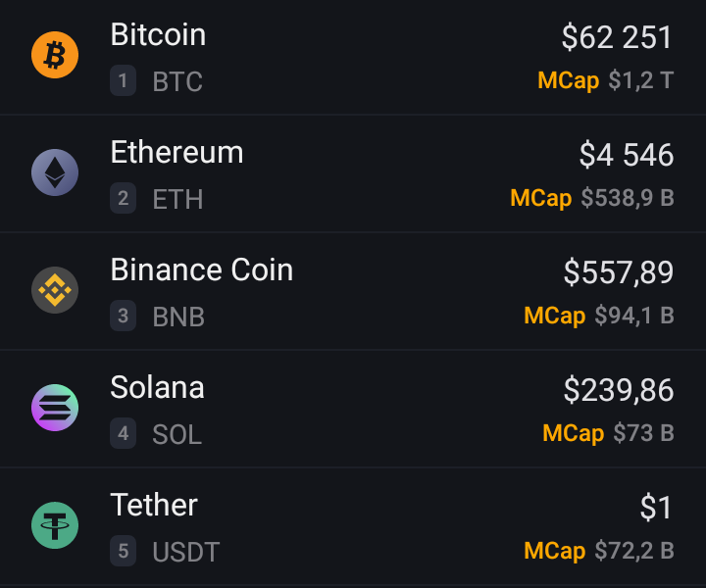
Task: Open the Bitcoin coin name
Action: pyautogui.click(x=158, y=34)
